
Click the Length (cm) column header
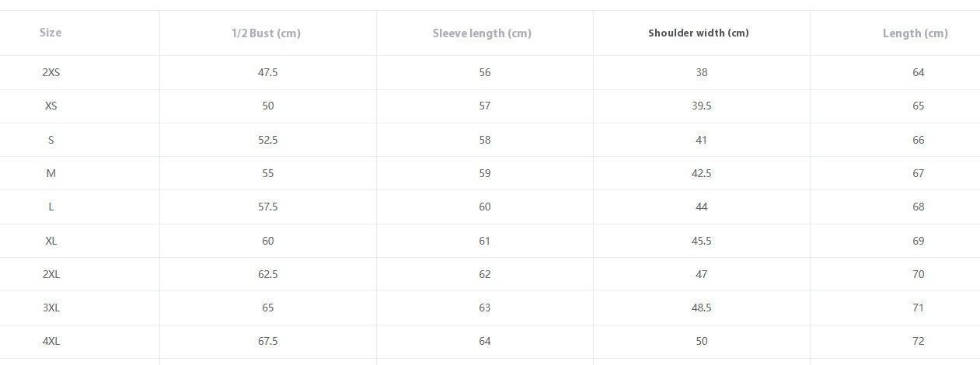point(915,33)
